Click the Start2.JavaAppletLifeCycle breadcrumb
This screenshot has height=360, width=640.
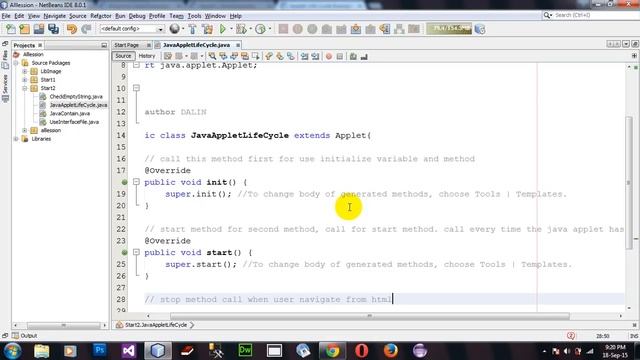[x=156, y=325]
